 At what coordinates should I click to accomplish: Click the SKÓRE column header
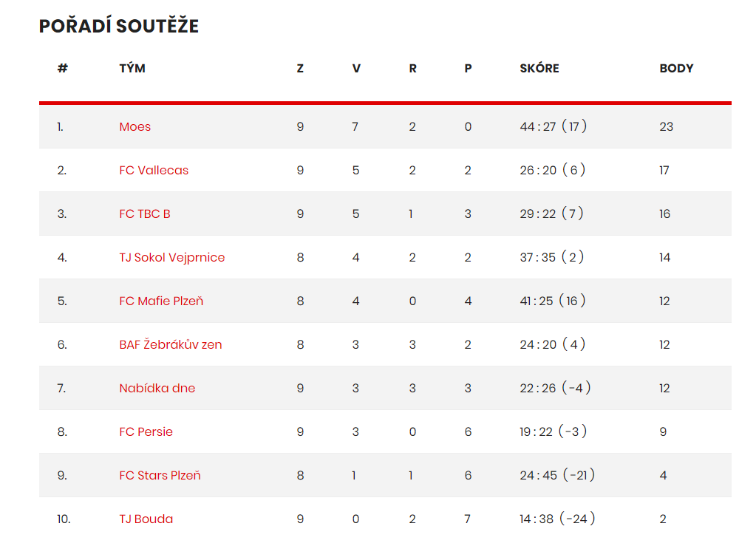pyautogui.click(x=539, y=69)
